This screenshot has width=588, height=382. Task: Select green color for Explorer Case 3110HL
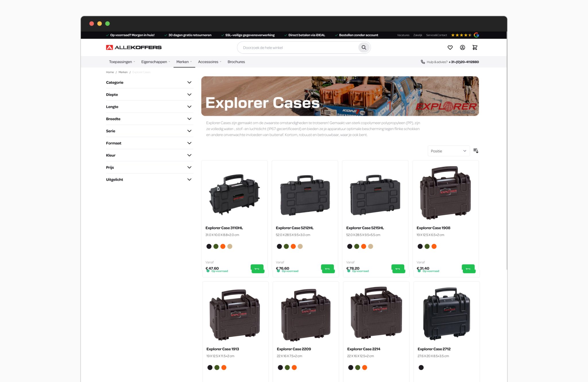coord(216,246)
